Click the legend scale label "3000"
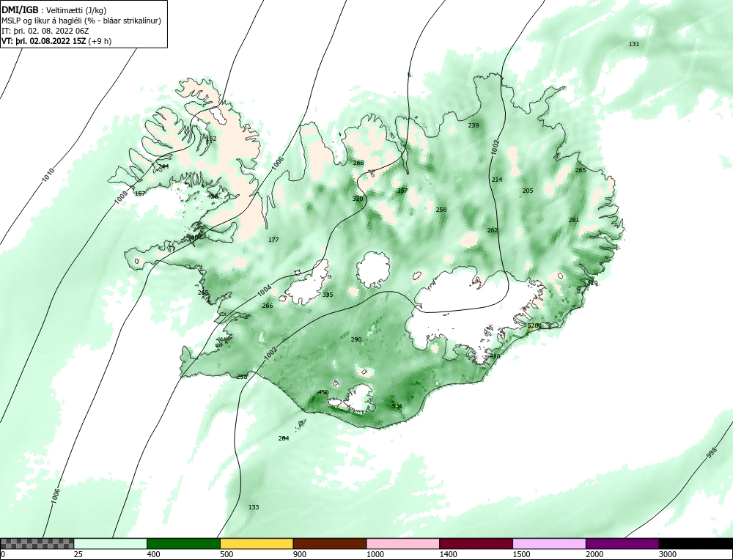 (x=667, y=554)
